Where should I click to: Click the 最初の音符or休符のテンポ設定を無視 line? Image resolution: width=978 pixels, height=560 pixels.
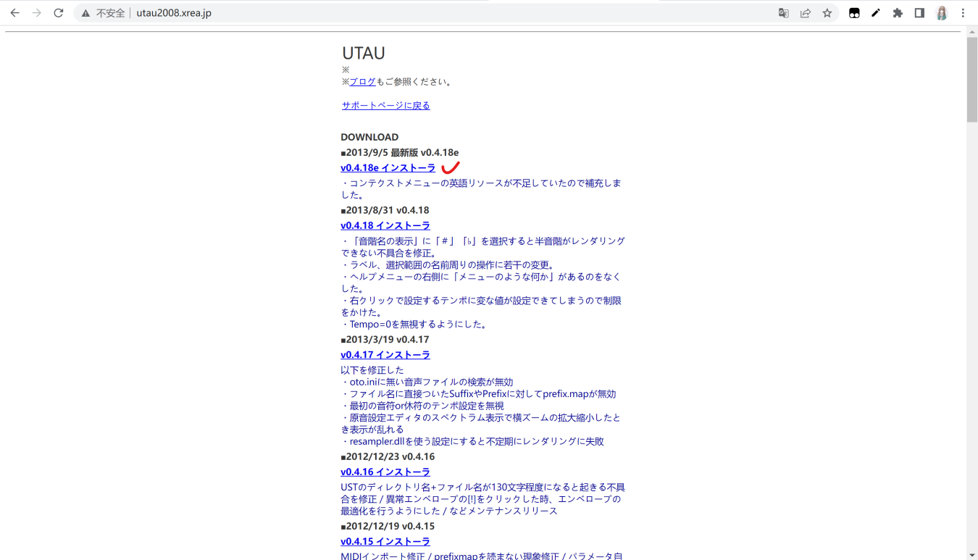pos(422,406)
